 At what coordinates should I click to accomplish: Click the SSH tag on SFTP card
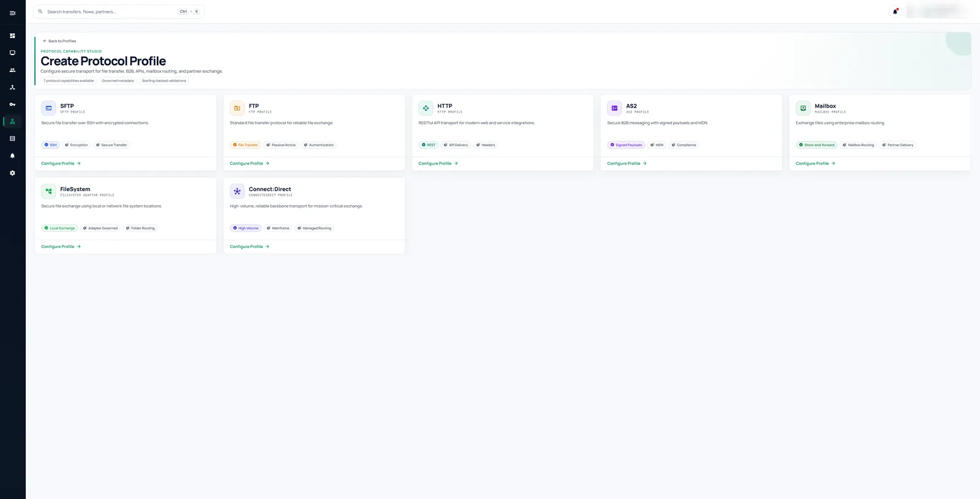tap(50, 145)
